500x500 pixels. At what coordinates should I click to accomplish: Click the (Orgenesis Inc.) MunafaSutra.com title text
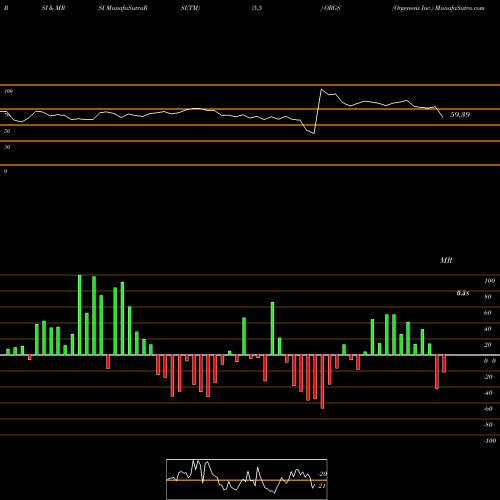[438, 8]
